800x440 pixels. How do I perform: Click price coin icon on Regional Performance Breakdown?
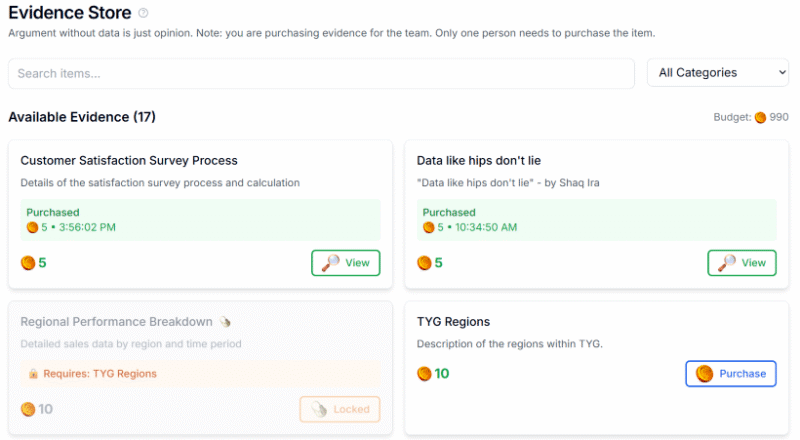coord(28,409)
